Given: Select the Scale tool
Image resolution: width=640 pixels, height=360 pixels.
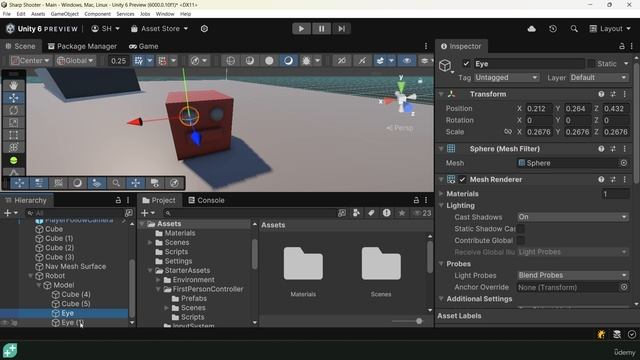Looking at the screenshot, I should pos(13,123).
